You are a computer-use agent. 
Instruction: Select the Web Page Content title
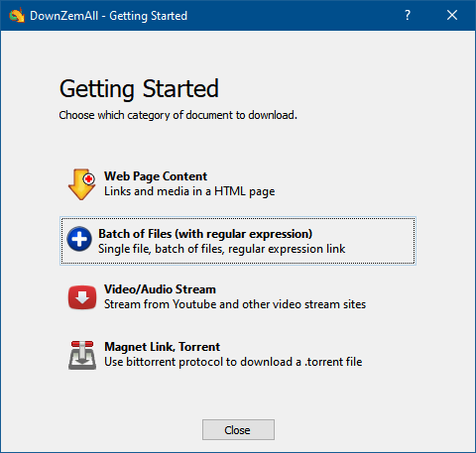pyautogui.click(x=156, y=176)
